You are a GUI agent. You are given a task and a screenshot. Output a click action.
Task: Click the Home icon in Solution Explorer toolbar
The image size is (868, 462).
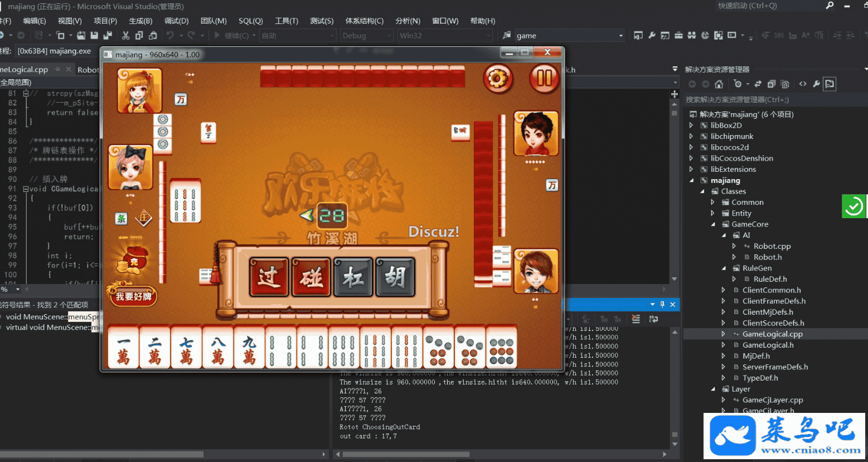[x=719, y=84]
